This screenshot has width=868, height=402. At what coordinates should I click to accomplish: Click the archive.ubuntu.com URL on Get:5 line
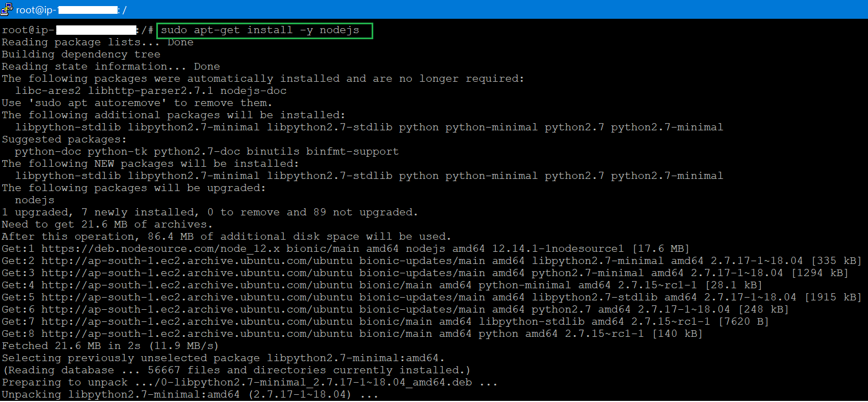pyautogui.click(x=197, y=298)
